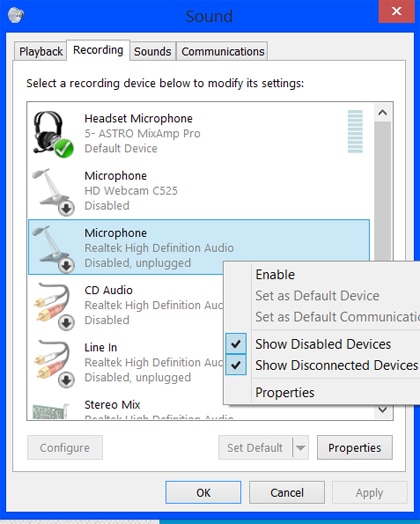Click the device list scroll down arrow
The height and width of the screenshot is (524, 420).
coord(383,409)
